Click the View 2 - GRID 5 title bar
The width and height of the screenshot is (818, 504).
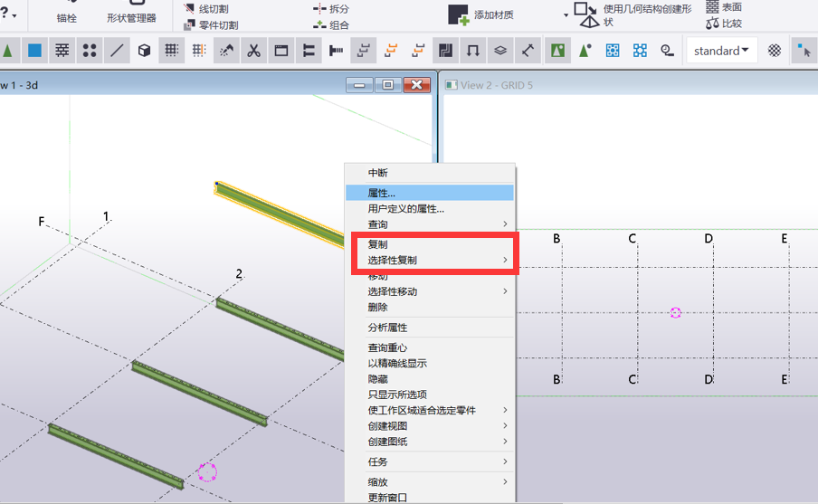pos(630,85)
